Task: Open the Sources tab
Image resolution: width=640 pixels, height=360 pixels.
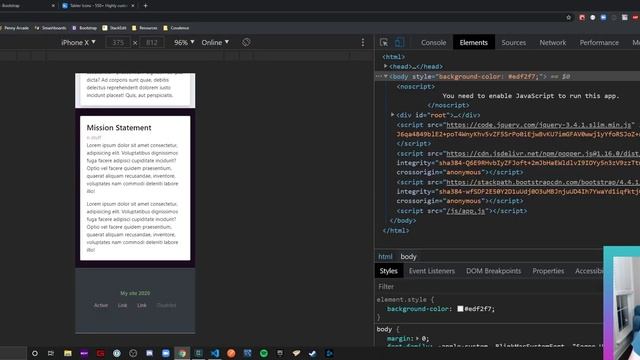Action: click(513, 42)
